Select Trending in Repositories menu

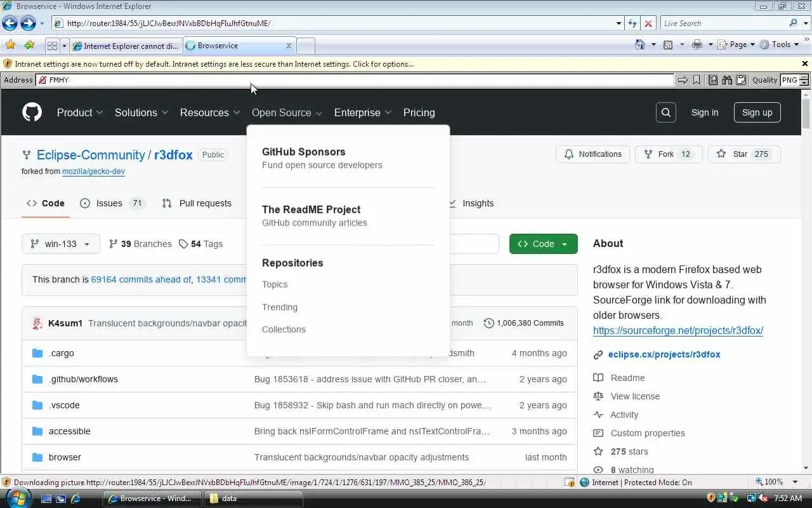(x=280, y=307)
